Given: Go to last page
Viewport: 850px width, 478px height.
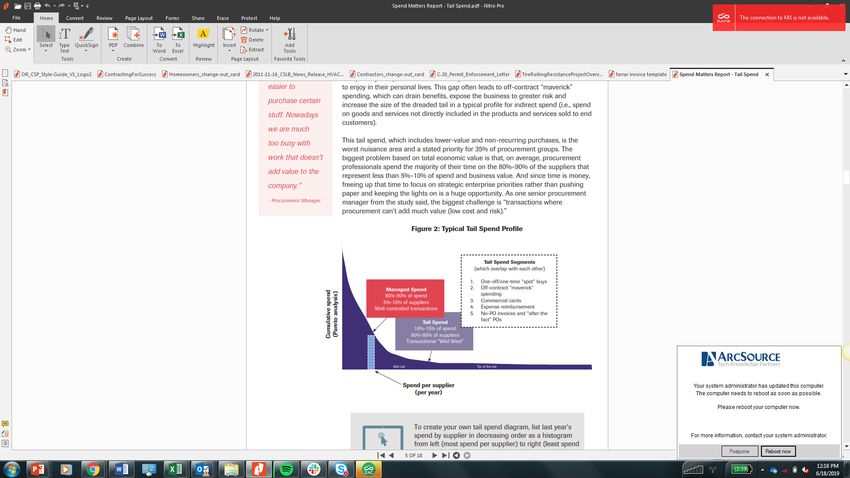Looking at the screenshot, I should [x=445, y=455].
